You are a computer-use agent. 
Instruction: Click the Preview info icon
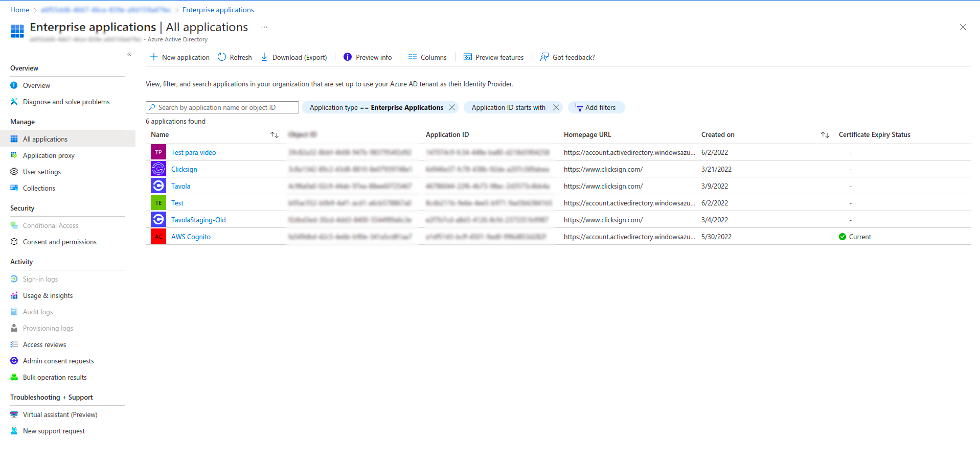tap(348, 57)
